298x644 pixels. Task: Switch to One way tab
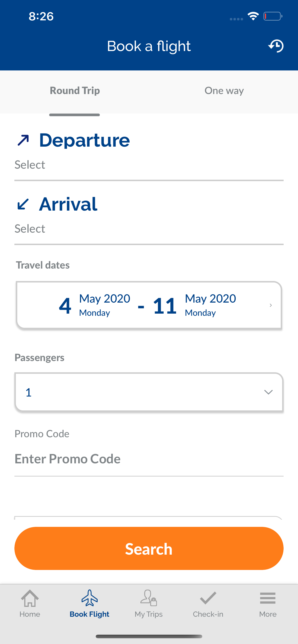click(x=224, y=91)
